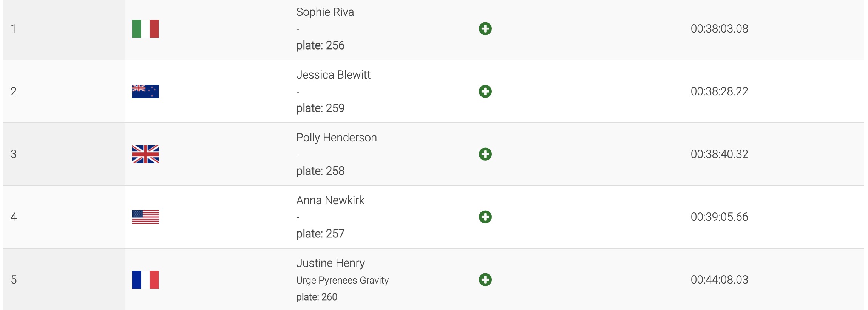Click the United States flag icon
Image resolution: width=868 pixels, height=310 pixels.
click(145, 217)
